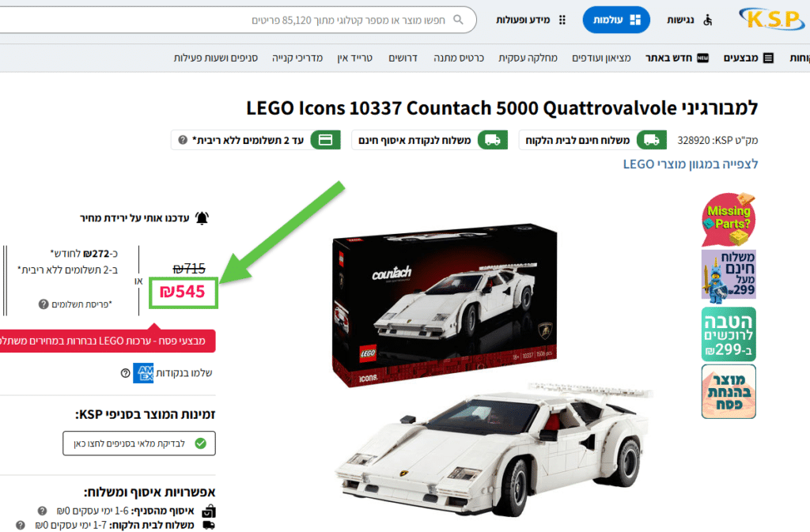
Task: Expand the מידע ופעולות menu
Action: coord(531,20)
